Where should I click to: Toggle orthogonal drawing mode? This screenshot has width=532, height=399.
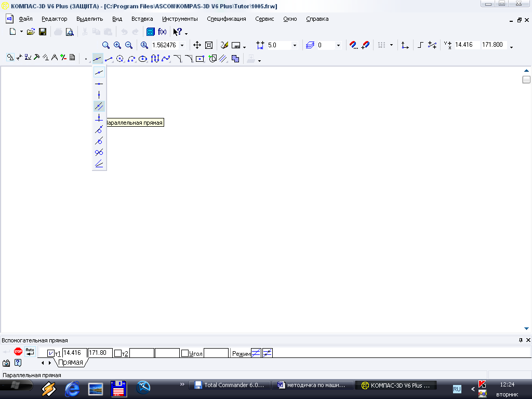[420, 45]
